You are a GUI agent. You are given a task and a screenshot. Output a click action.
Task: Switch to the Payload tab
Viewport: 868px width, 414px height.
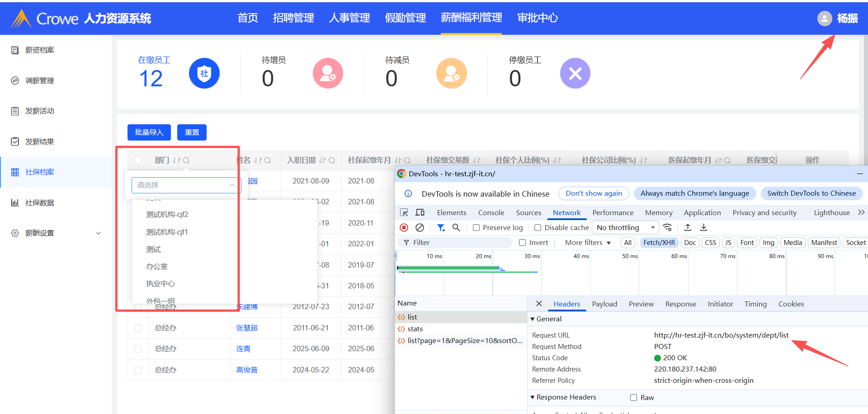coord(604,304)
